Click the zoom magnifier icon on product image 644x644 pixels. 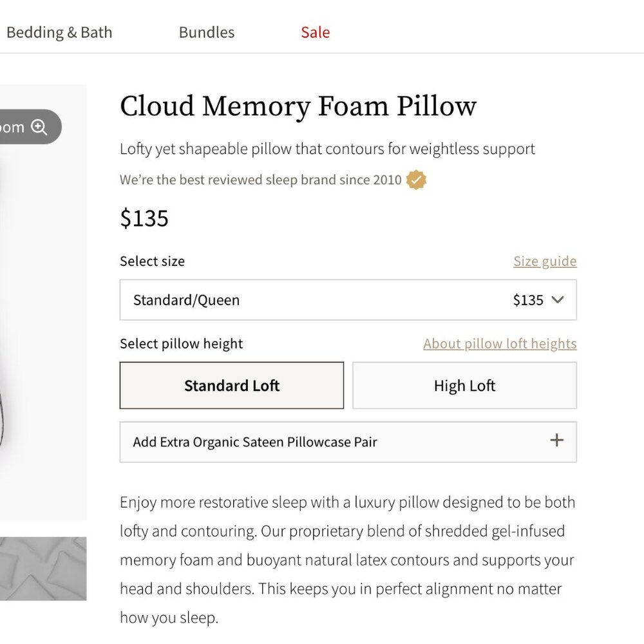(39, 127)
